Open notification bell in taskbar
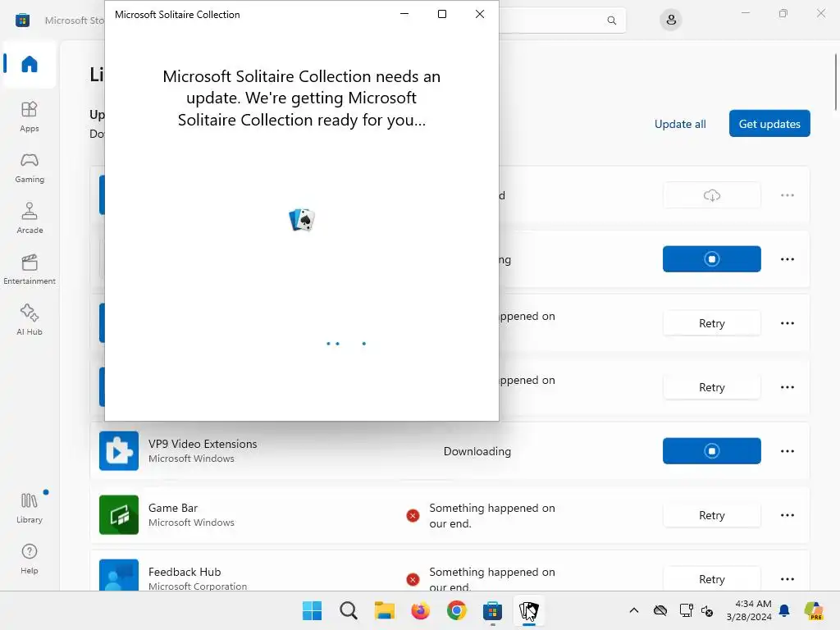 tap(784, 610)
